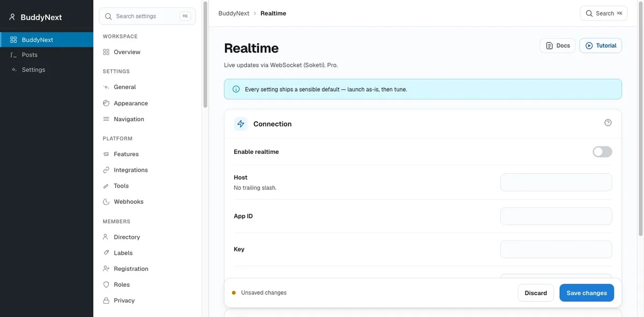This screenshot has width=644, height=317.
Task: Click the Appearance palette icon
Action: point(106,103)
